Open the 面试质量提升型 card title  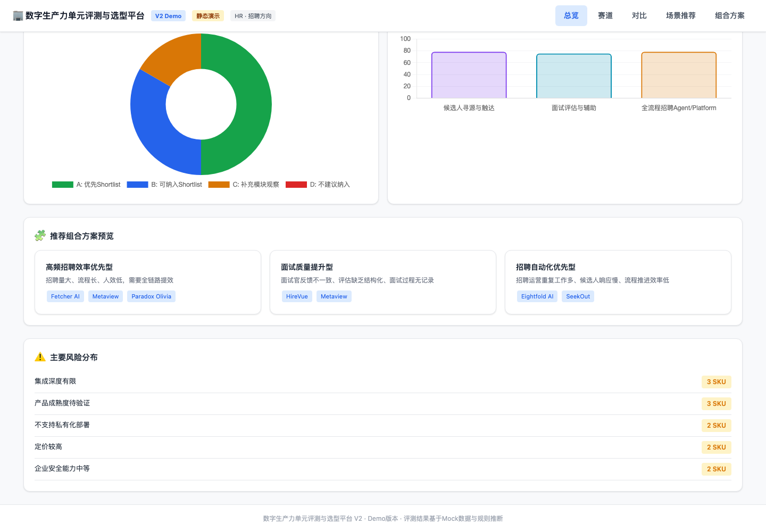(307, 267)
